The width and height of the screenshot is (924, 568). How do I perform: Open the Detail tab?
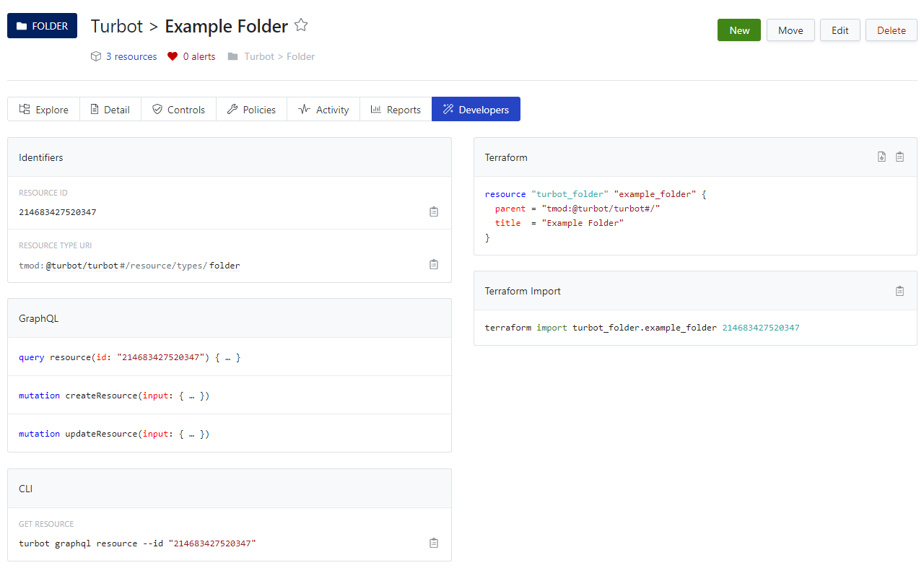(x=110, y=109)
